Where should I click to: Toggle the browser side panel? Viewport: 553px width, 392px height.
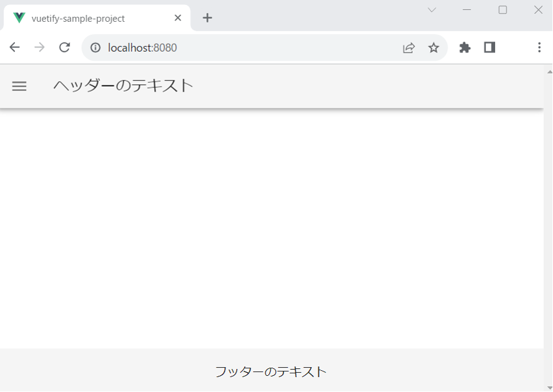489,47
